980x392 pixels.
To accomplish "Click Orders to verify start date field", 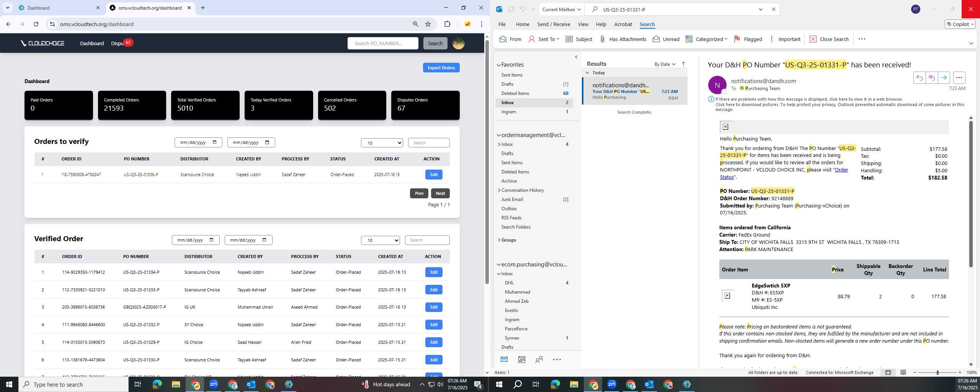I will 198,143.
